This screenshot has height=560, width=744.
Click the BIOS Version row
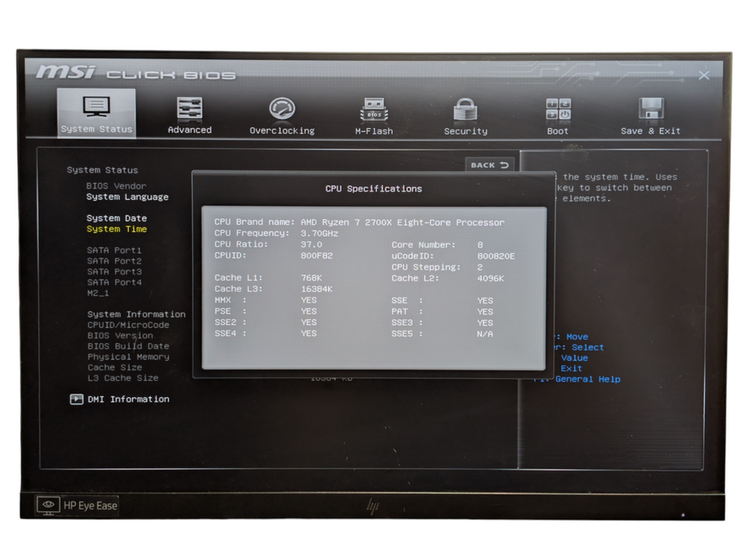(x=120, y=335)
